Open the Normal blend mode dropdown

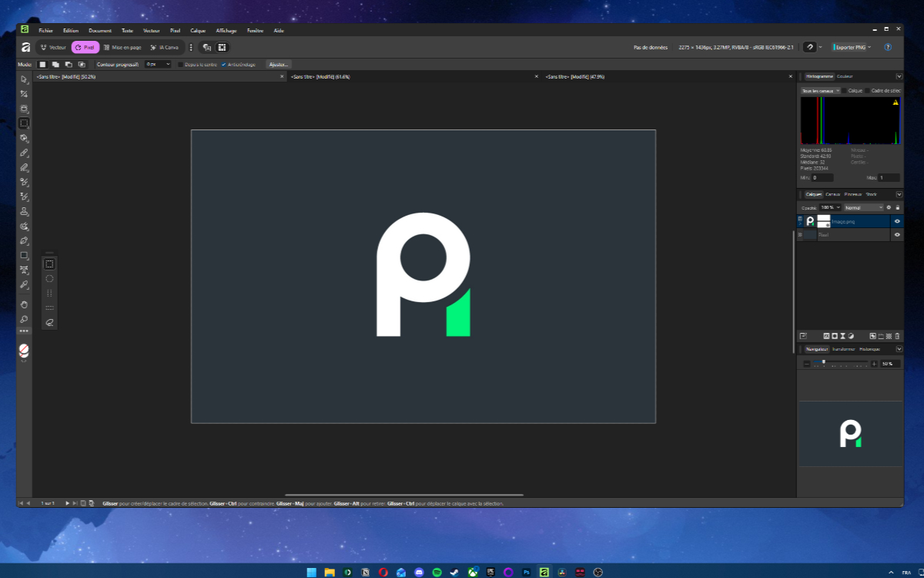863,207
